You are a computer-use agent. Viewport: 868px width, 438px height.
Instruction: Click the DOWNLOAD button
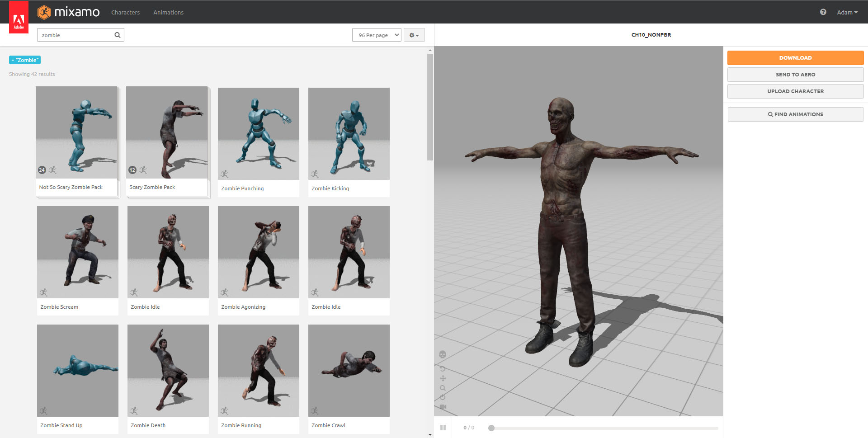795,57
